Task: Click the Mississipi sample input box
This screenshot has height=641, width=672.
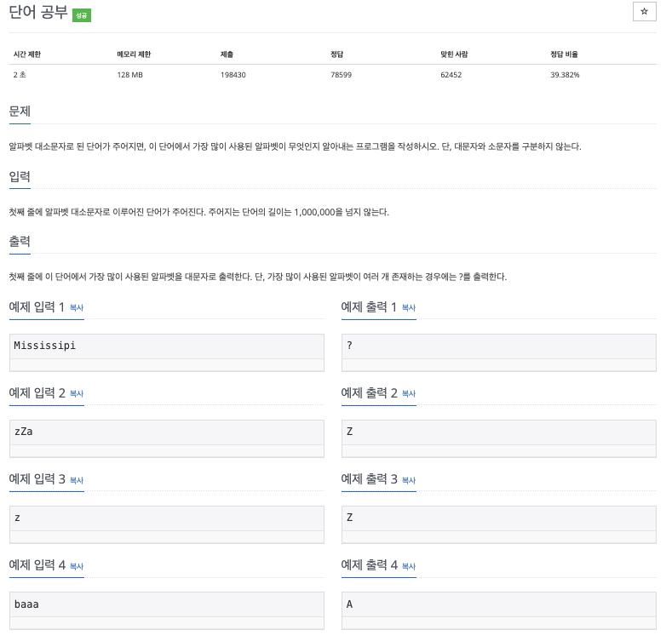Action: click(x=166, y=346)
